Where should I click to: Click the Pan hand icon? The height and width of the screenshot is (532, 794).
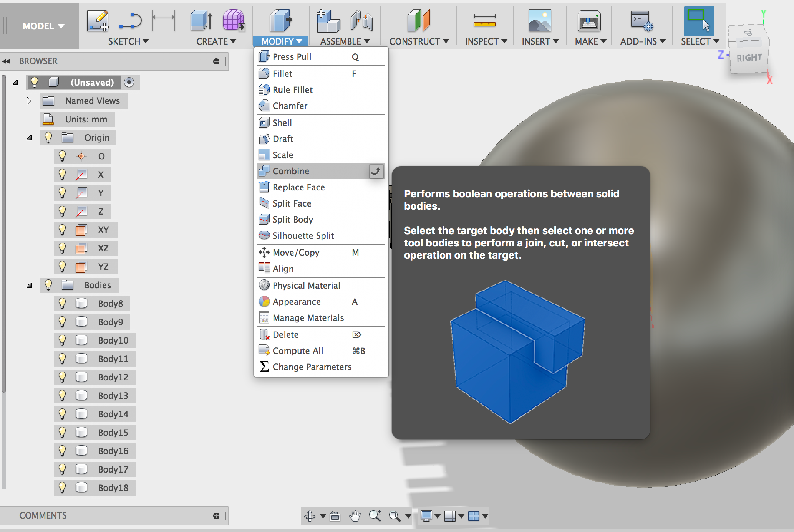(355, 516)
